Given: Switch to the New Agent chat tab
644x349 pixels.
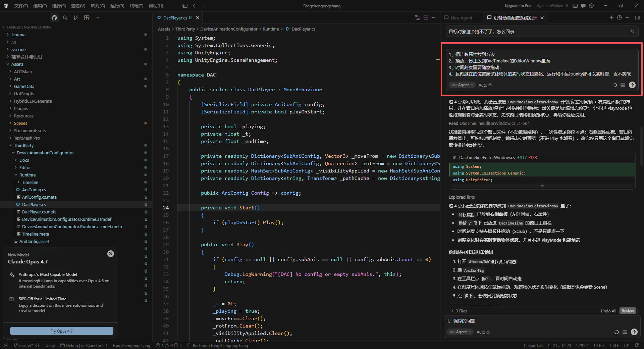Looking at the screenshot, I should coord(461,18).
